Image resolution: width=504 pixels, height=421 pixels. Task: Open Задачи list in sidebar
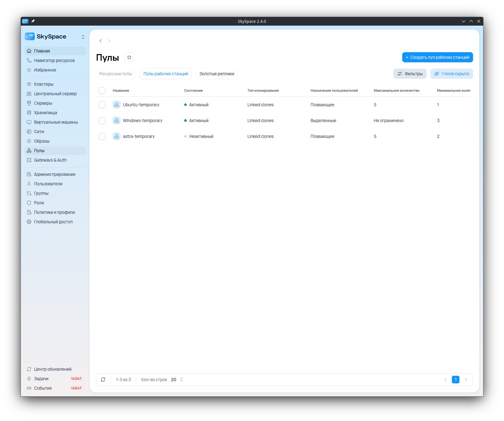[55, 379]
